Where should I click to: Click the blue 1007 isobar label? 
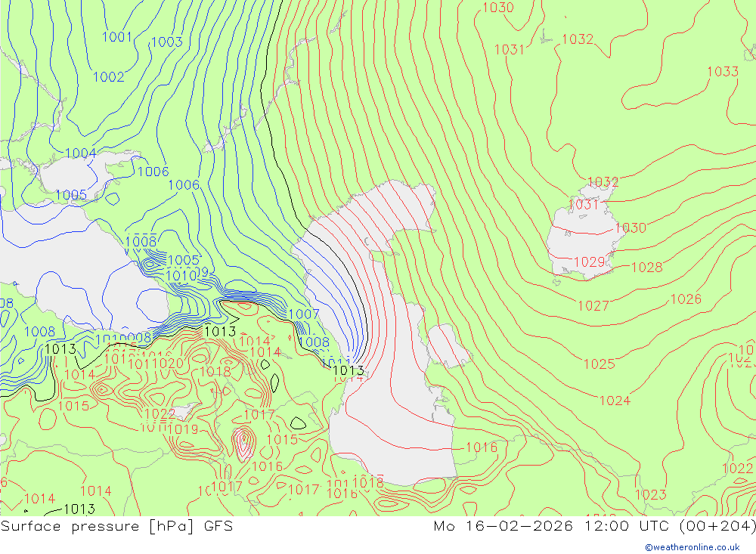tap(304, 314)
